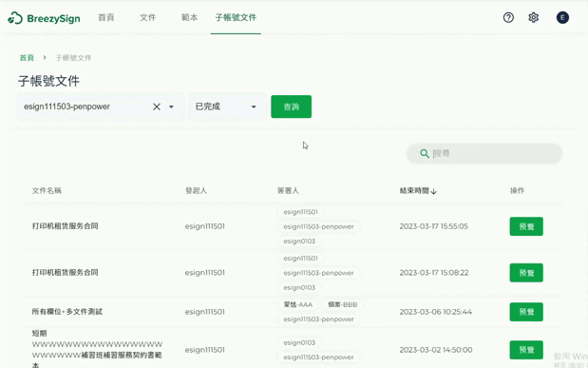Preview document ended 2023-03-17 15:55:05

click(x=526, y=226)
